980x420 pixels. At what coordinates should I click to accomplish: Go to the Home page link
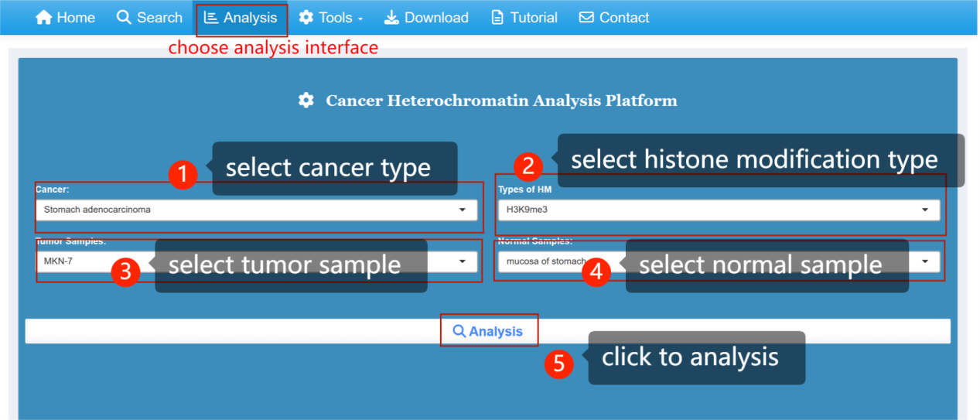tap(75, 17)
